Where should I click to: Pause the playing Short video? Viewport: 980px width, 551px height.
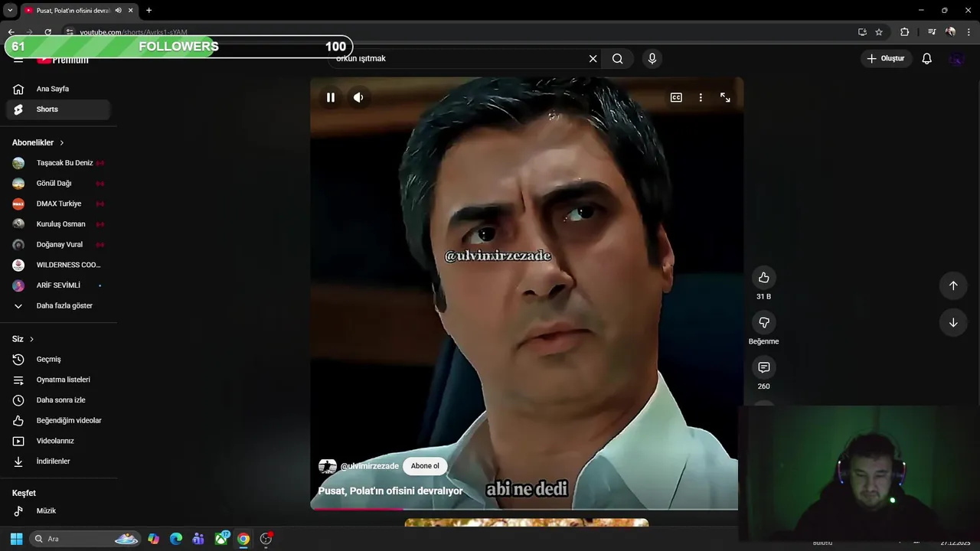(331, 97)
